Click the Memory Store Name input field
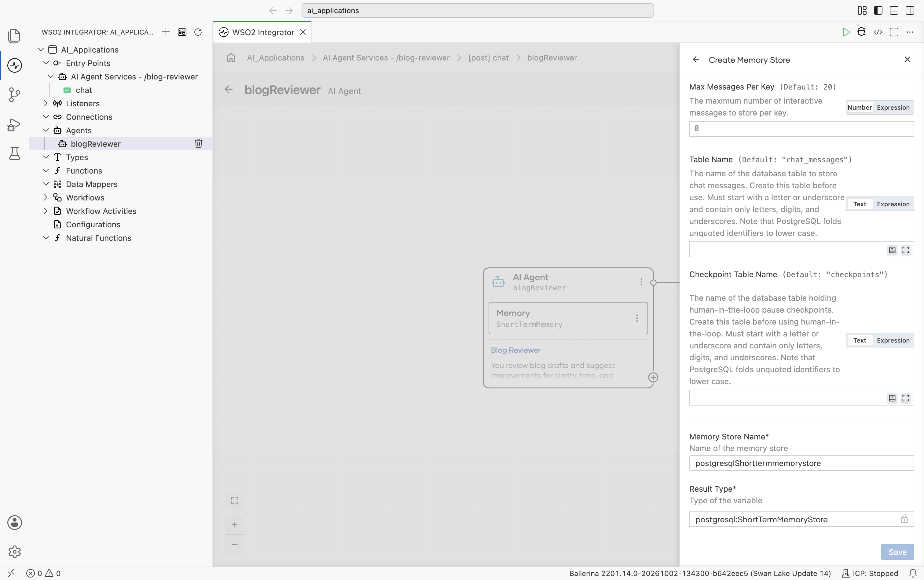 tap(801, 463)
